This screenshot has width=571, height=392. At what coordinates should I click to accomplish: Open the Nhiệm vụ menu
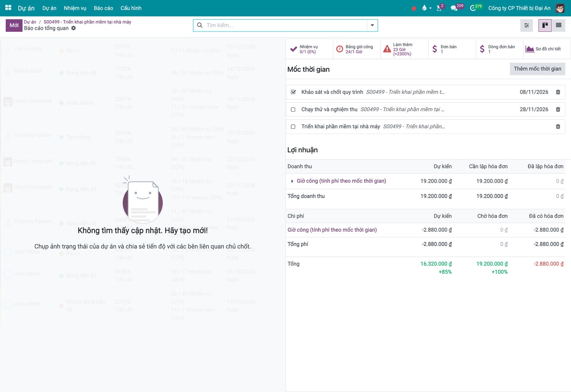(75, 8)
